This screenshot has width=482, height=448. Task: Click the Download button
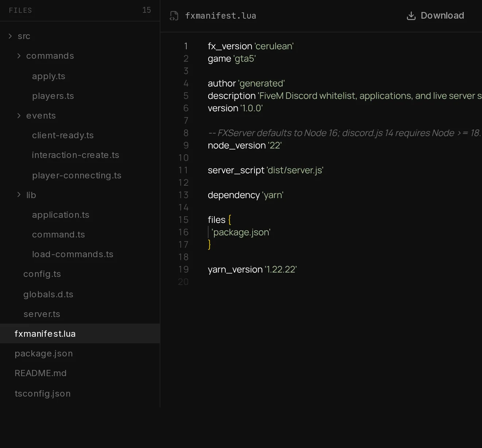pyautogui.click(x=435, y=16)
